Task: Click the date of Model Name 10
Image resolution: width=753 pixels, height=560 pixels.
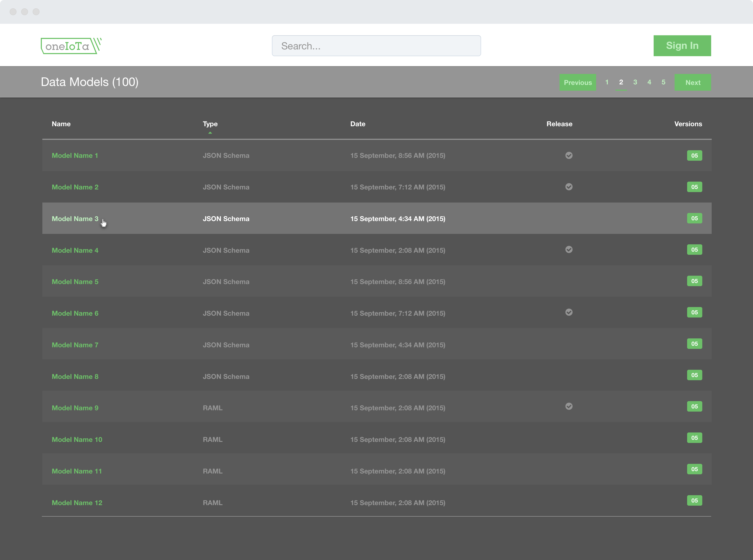Action: click(398, 439)
